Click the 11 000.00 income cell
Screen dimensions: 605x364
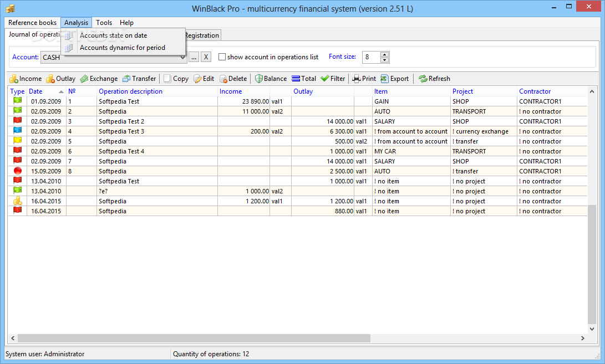(243, 111)
